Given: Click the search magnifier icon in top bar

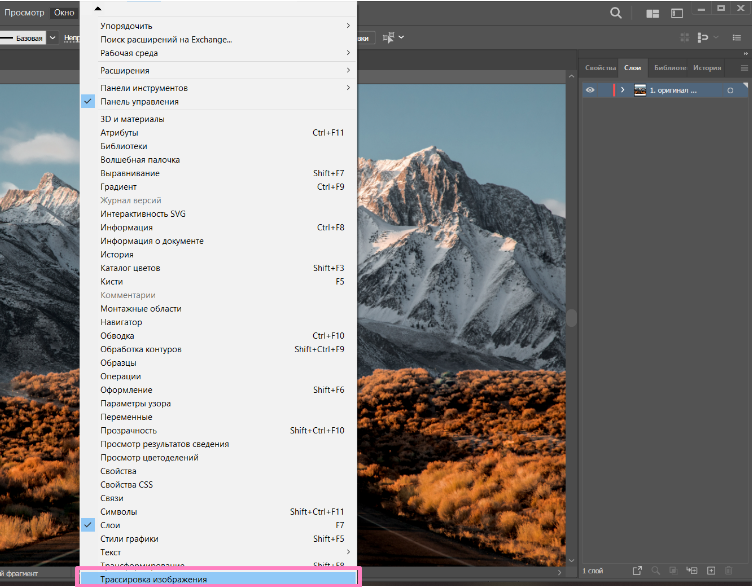Looking at the screenshot, I should click(616, 13).
